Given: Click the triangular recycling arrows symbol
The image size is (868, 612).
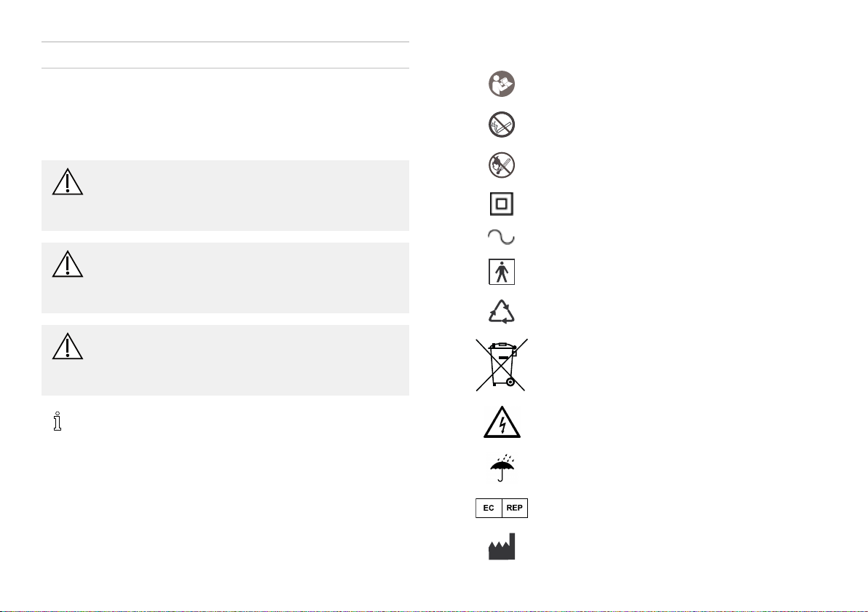Looking at the screenshot, I should click(502, 312).
